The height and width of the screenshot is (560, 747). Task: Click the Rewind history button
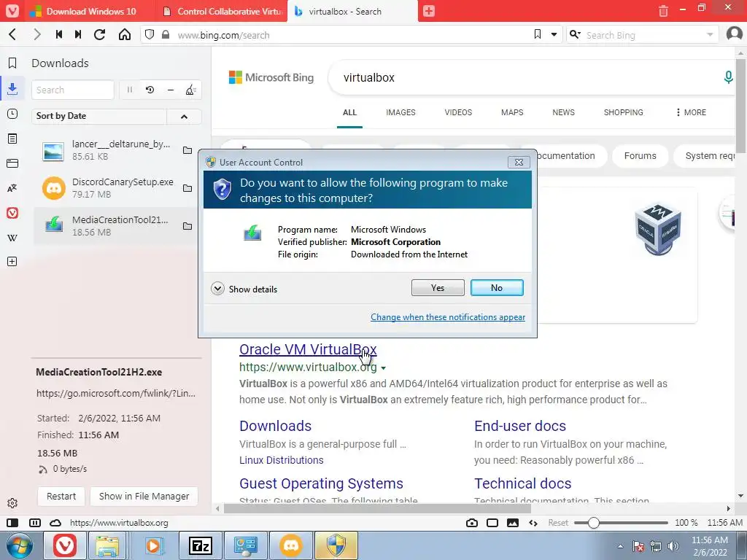coord(58,34)
